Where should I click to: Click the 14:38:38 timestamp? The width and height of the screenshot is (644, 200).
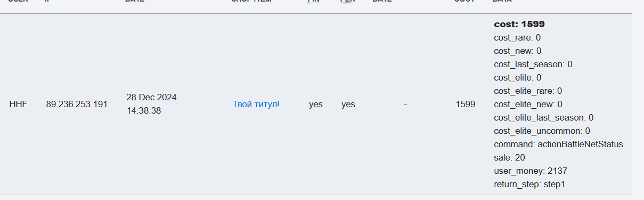[x=144, y=111]
